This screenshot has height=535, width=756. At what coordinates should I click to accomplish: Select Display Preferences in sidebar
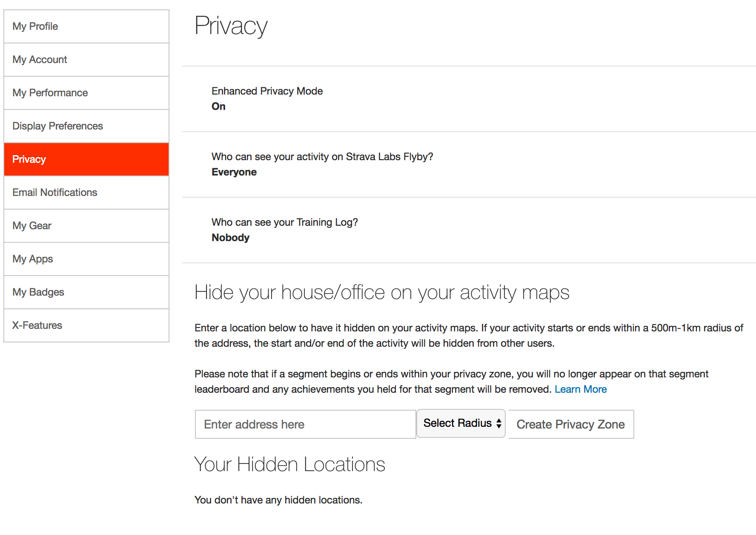coord(86,126)
